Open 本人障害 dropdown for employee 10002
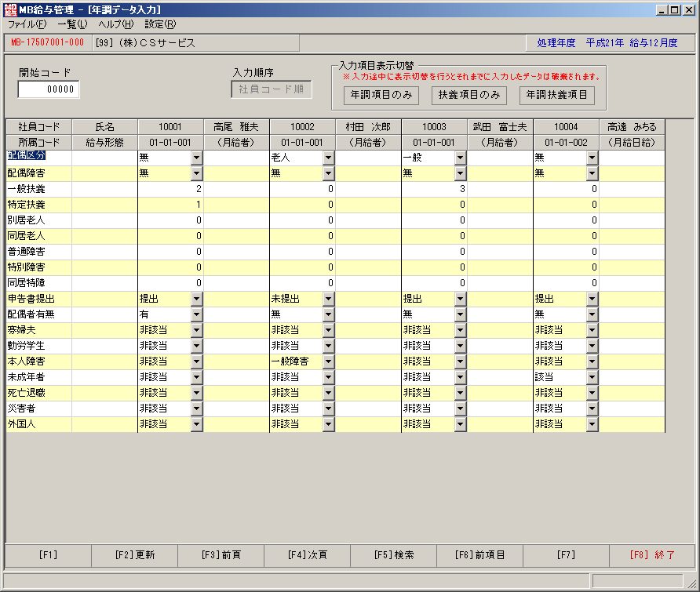The height and width of the screenshot is (592, 700). tap(329, 361)
